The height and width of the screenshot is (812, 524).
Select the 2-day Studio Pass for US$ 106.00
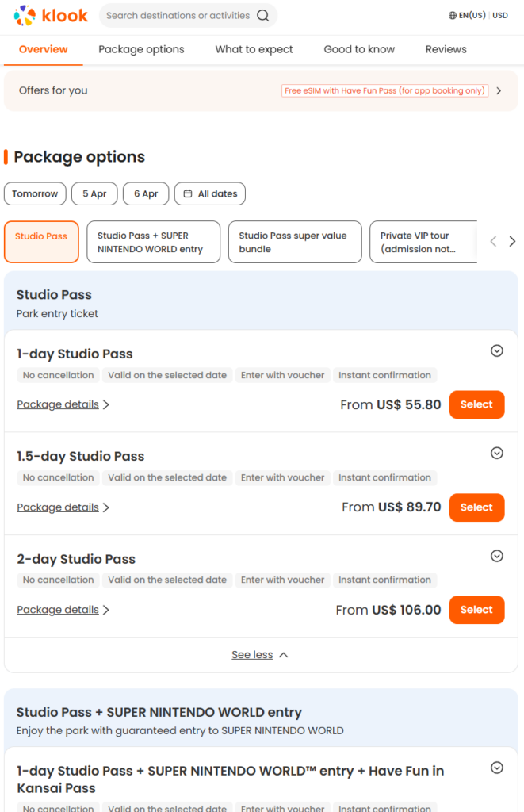(x=476, y=610)
